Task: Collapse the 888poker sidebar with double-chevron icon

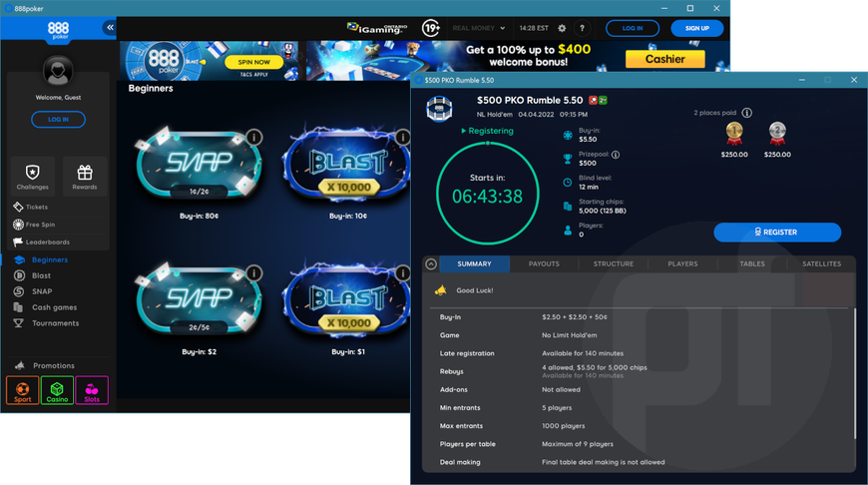Action: coord(110,27)
